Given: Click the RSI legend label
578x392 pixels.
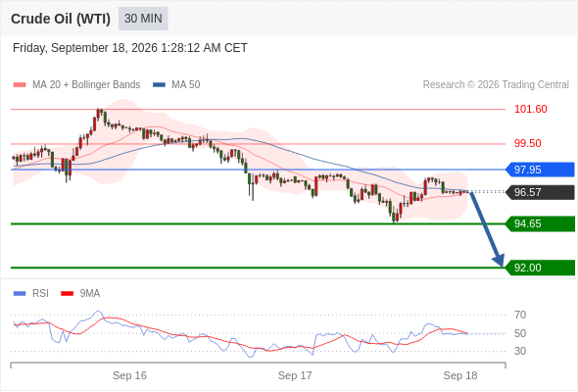Looking at the screenshot, I should [x=40, y=294].
